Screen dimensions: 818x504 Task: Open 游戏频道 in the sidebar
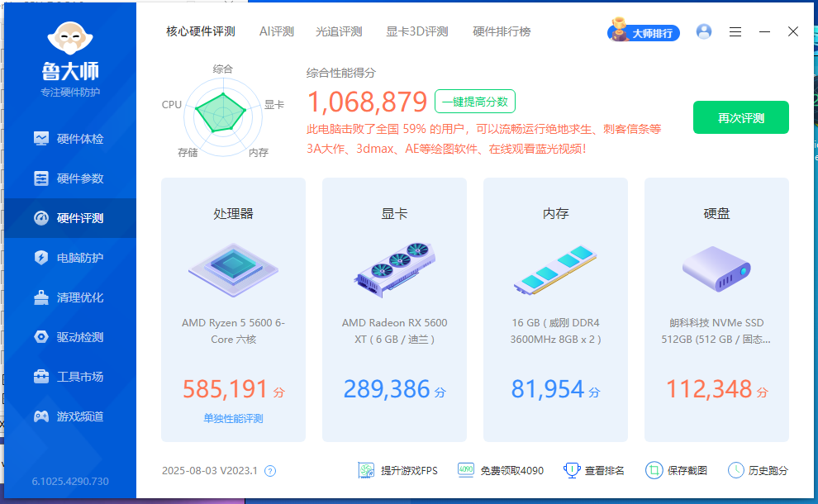[69, 416]
